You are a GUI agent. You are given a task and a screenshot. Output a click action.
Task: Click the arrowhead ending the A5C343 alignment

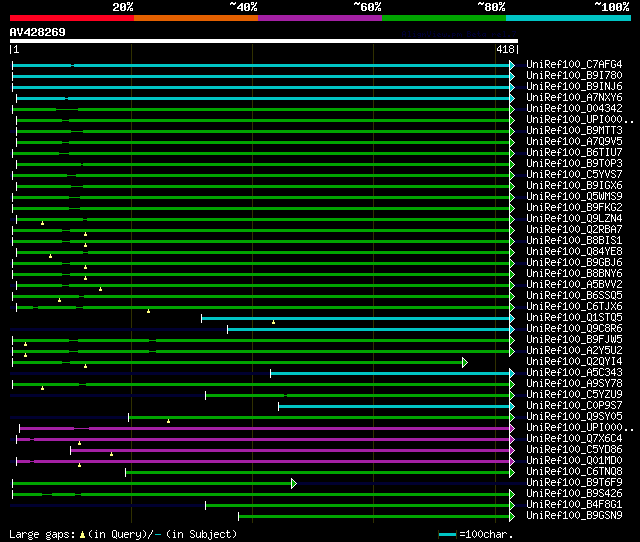[512, 373]
